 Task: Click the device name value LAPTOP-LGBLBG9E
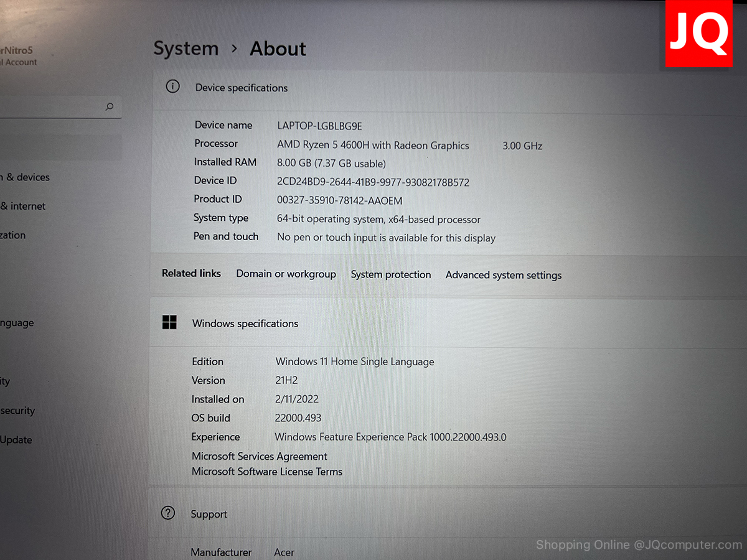coord(319,126)
